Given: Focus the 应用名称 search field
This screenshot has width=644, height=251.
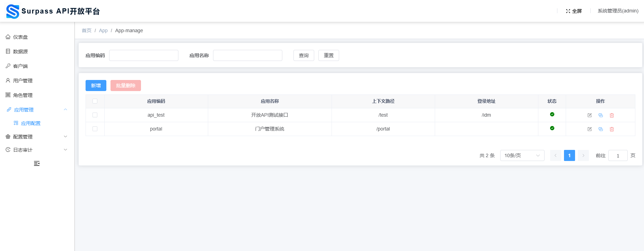Looking at the screenshot, I should (x=248, y=55).
